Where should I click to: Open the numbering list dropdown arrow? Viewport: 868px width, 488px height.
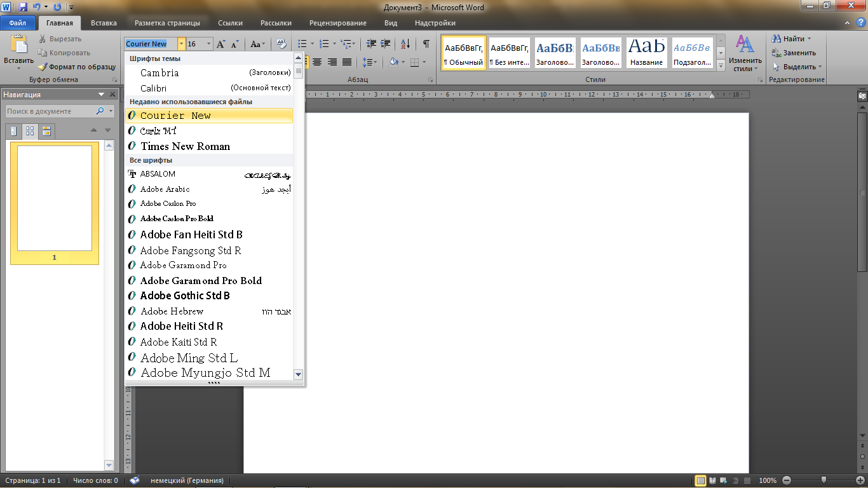(334, 44)
